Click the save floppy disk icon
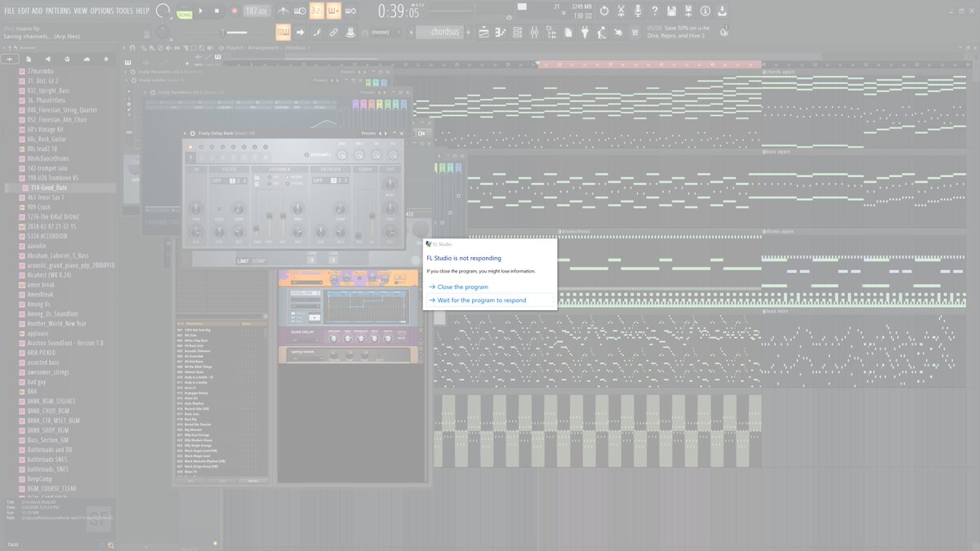980x551 pixels. coord(670,11)
